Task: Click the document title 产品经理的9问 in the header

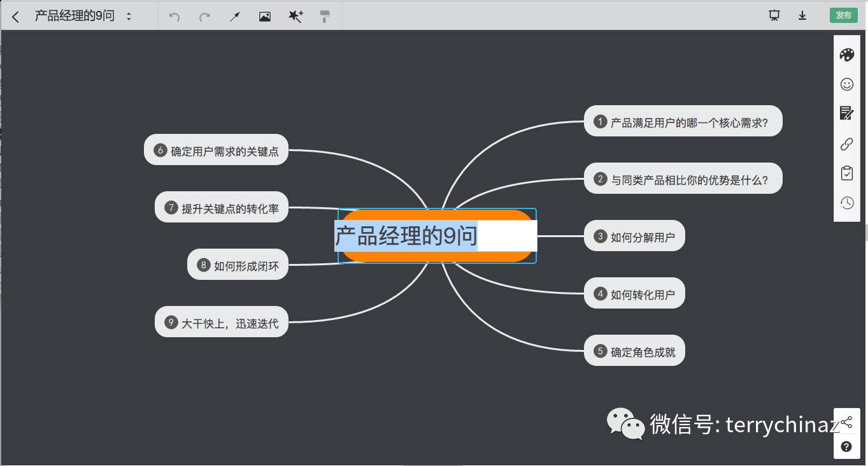Action: coord(75,16)
